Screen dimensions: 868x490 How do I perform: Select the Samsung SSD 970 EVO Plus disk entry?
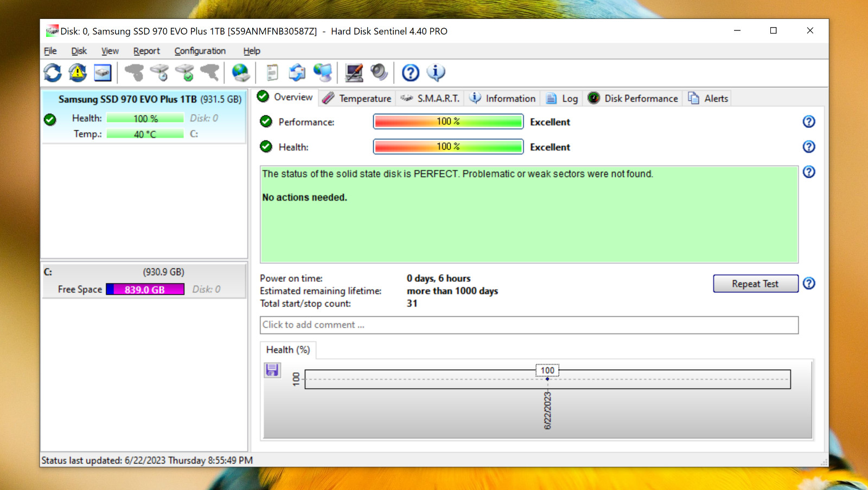(x=144, y=117)
